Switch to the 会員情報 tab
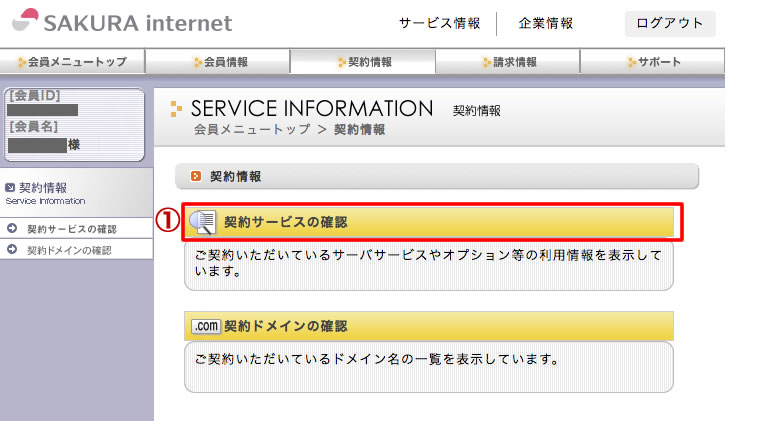 (218, 62)
